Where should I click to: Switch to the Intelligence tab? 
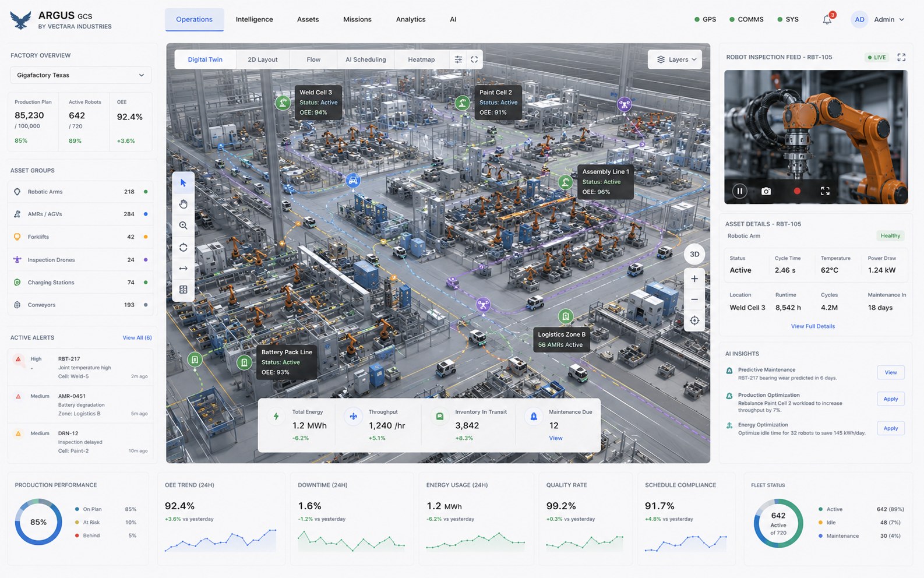tap(254, 19)
